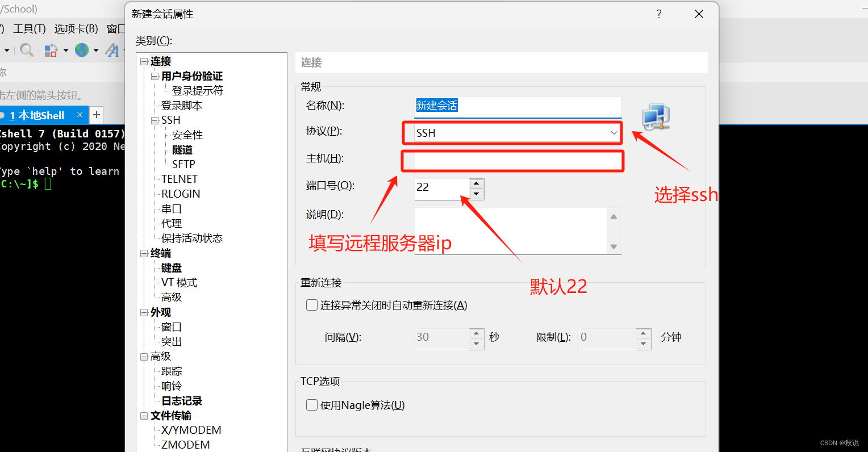Open the 选项卡(B) menu

(x=76, y=28)
